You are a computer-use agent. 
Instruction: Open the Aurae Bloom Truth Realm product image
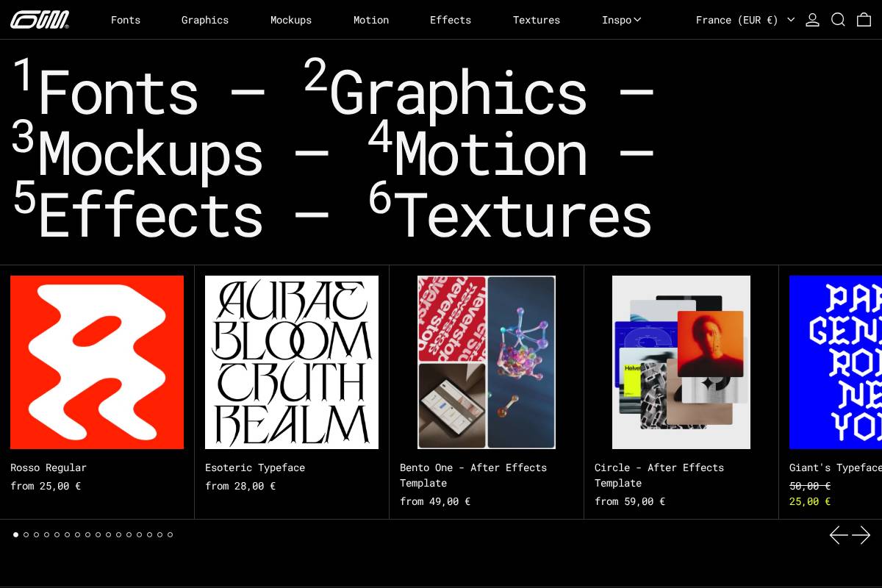(x=292, y=362)
